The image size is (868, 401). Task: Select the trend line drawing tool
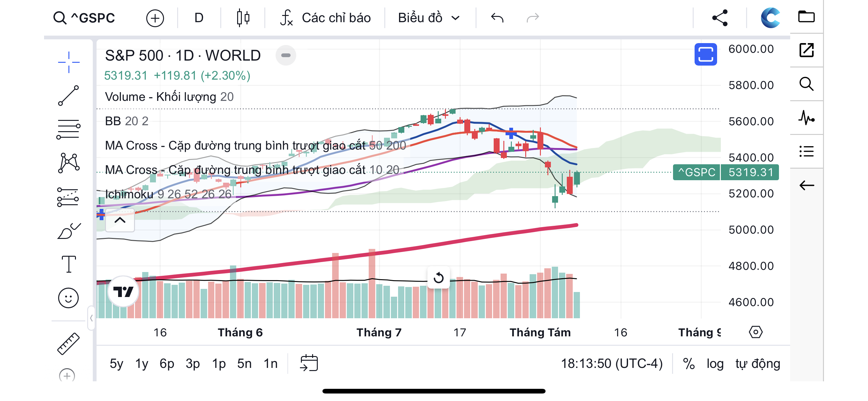[x=68, y=96]
